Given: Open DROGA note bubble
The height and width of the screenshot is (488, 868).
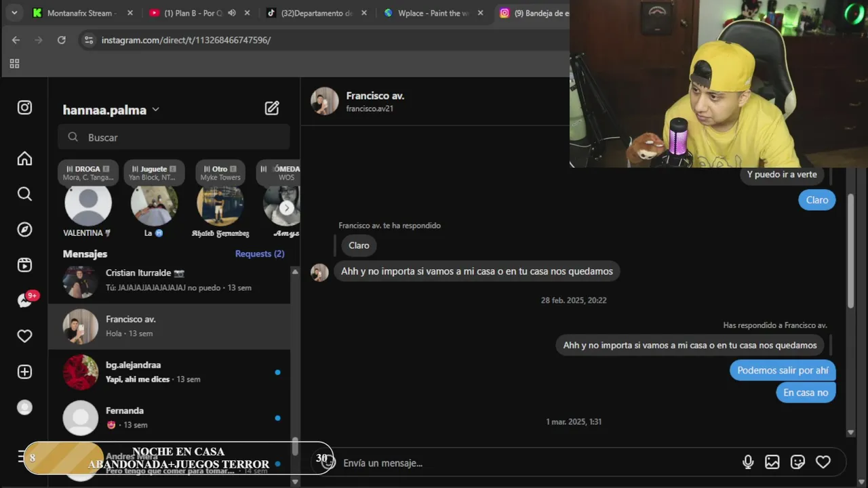Looking at the screenshot, I should pyautogui.click(x=88, y=173).
